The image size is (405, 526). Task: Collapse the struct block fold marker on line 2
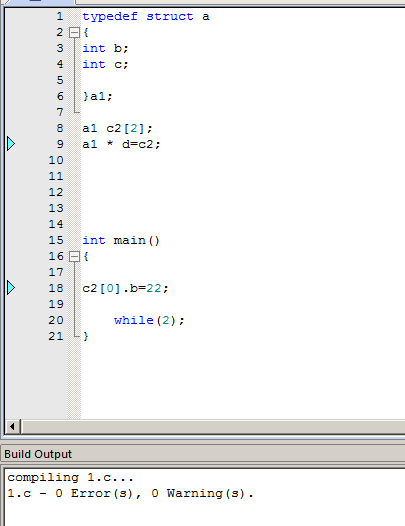click(x=74, y=33)
